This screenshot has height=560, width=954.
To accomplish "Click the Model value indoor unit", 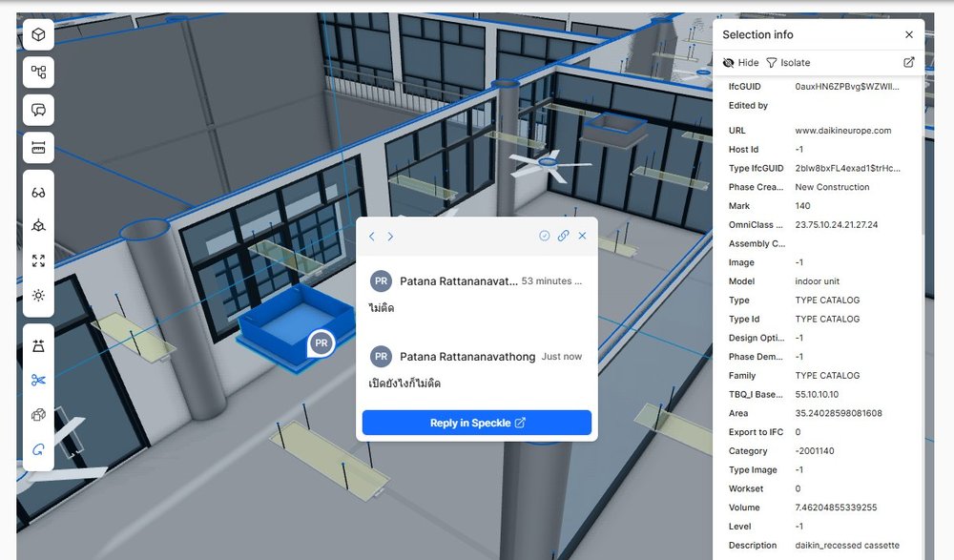I will (817, 281).
